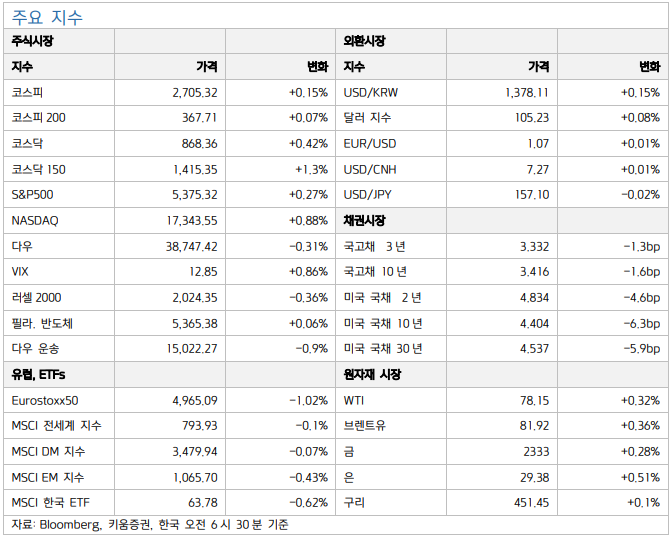Viewport: 671px width, 537px height.
Task: Click the '브렌트유' row label
Action: tap(365, 426)
